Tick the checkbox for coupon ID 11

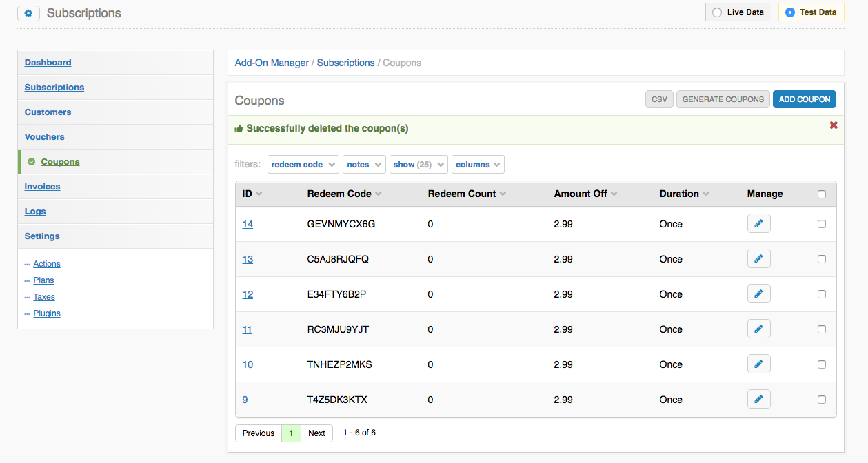[822, 329]
